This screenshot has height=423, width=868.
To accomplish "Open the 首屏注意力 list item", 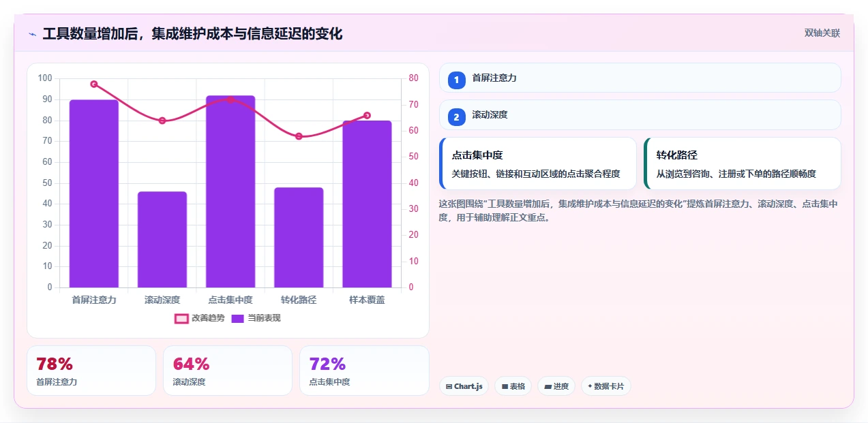I will point(640,78).
